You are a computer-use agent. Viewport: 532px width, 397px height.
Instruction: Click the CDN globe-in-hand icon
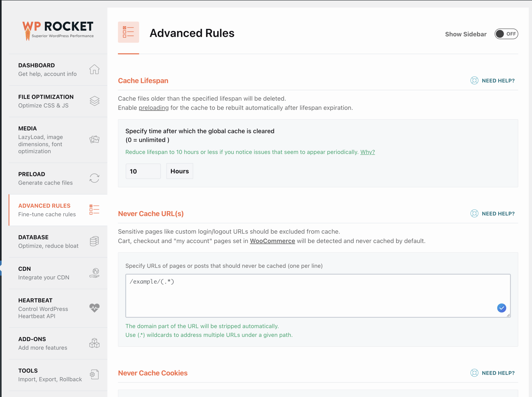coord(94,273)
